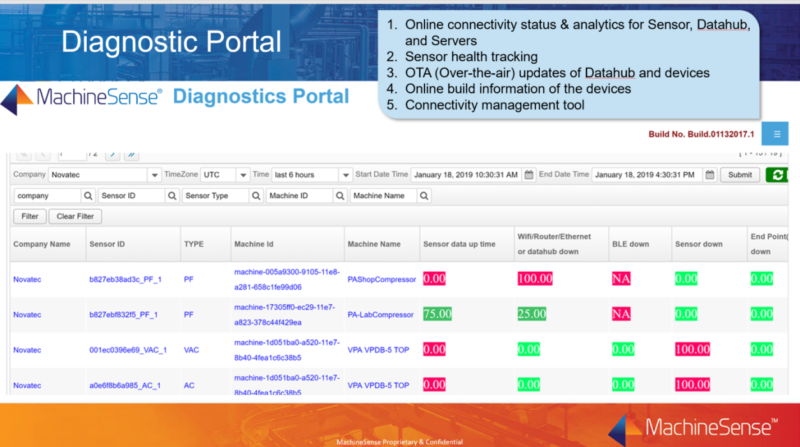Viewport: 800px width, 447px height.
Task: Sort by Machine Name column header
Action: (x=374, y=243)
